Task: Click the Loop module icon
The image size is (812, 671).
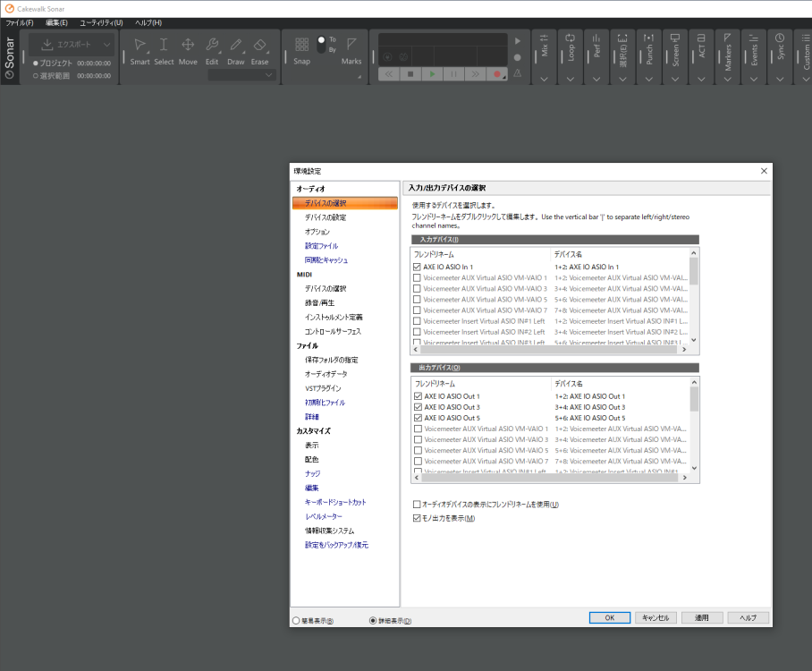Action: pos(571,38)
